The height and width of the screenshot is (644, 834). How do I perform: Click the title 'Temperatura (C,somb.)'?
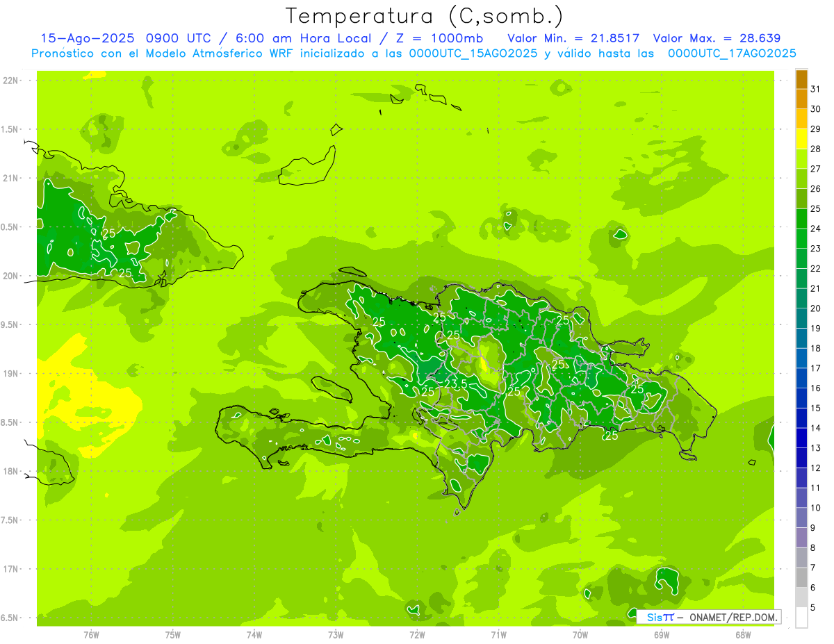pyautogui.click(x=425, y=17)
